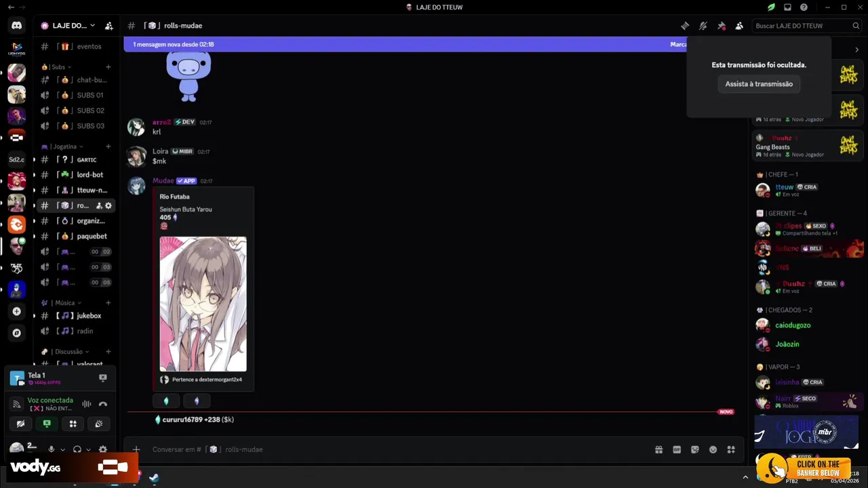
Task: Open emoji picker
Action: [x=713, y=449]
